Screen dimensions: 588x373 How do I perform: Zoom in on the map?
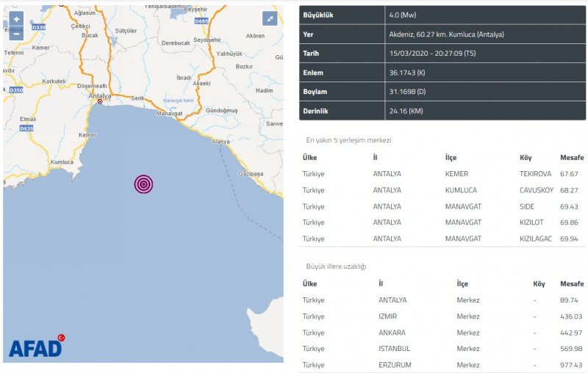[x=16, y=19]
